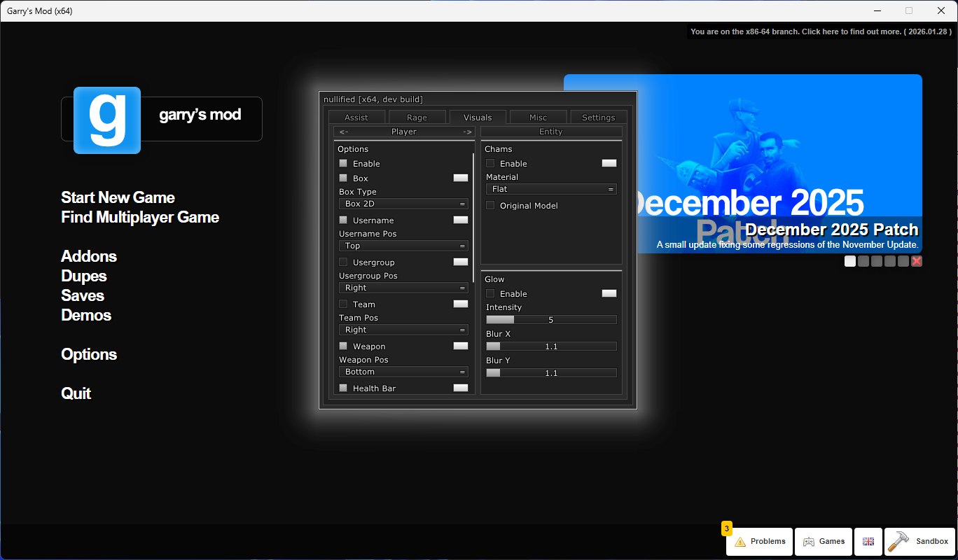Screen dimensions: 958x560
Task: Open the Problems panel with warning icon
Action: [759, 542]
